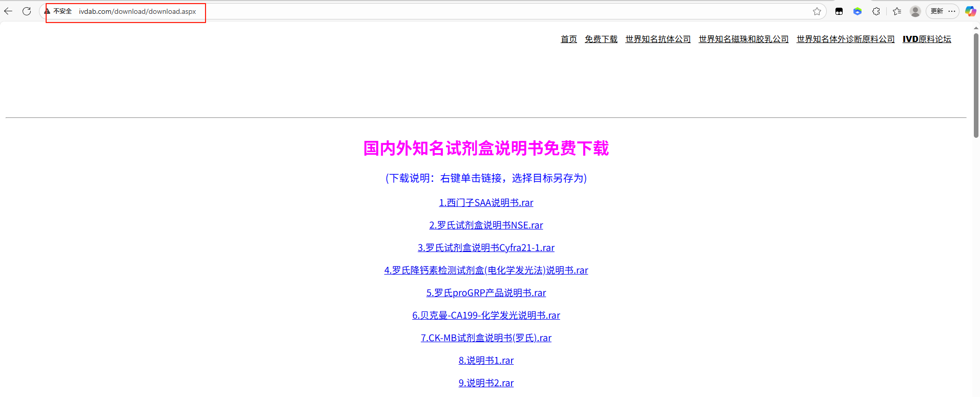This screenshot has width=980, height=397.
Task: Click the 下载说明 instruction text line
Action: click(x=486, y=178)
